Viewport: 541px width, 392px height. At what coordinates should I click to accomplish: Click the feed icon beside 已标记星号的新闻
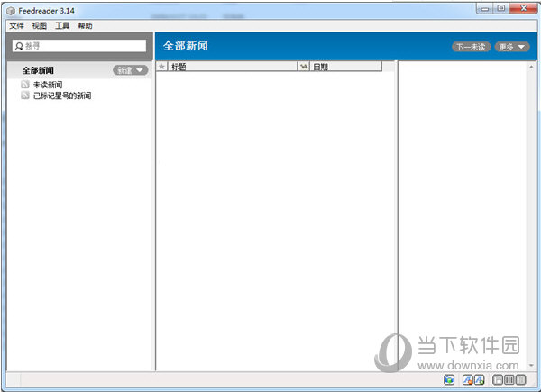(25, 96)
